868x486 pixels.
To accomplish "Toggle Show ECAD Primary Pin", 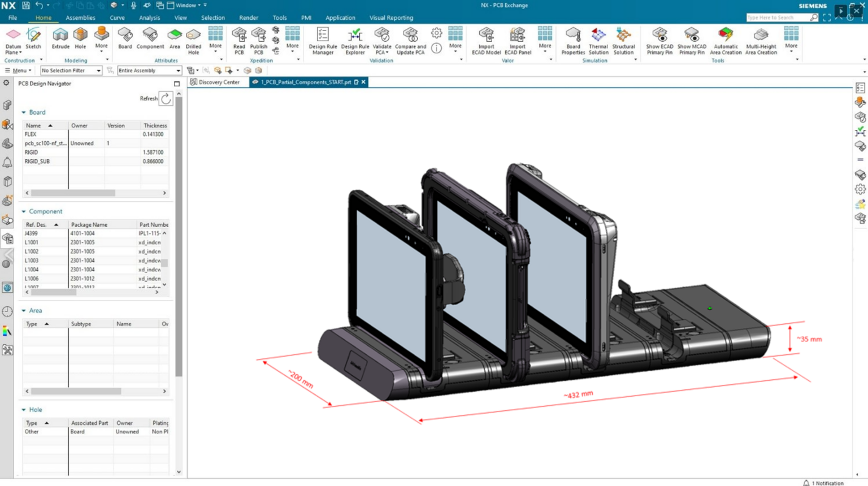I will point(659,36).
